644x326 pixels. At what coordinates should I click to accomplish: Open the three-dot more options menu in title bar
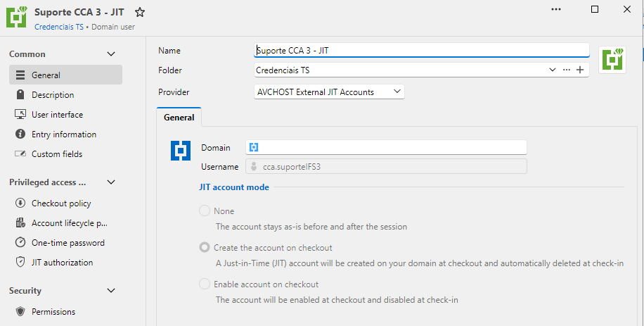pos(556,9)
